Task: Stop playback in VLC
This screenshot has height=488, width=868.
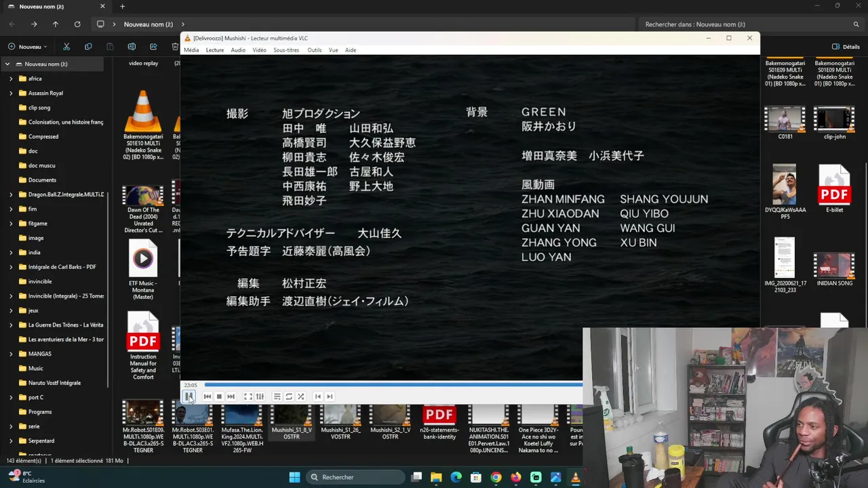Action: (x=219, y=396)
